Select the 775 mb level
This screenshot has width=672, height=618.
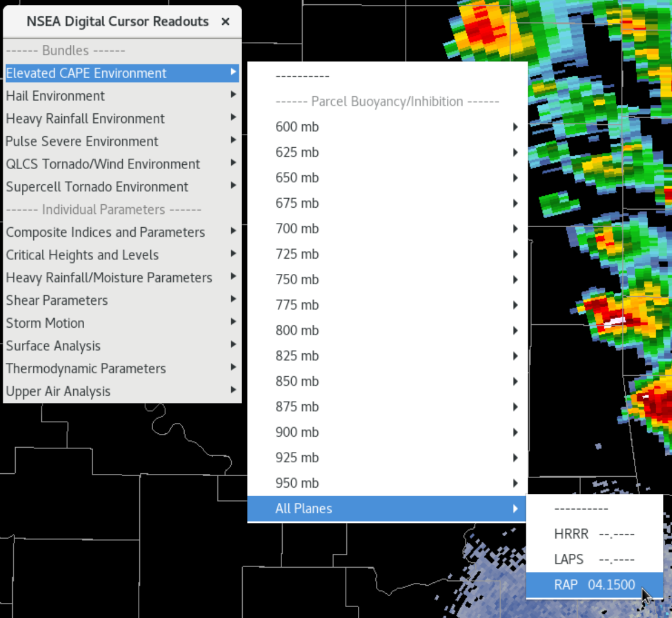[x=387, y=305]
